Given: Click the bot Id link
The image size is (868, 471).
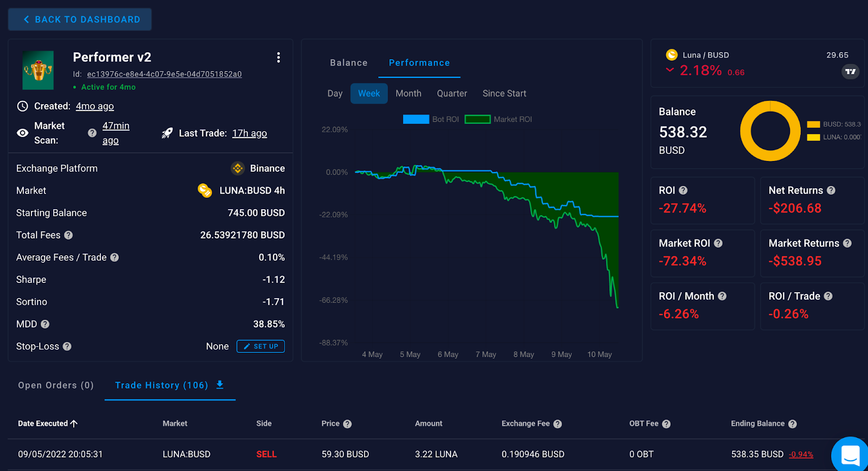Looking at the screenshot, I should [x=164, y=74].
